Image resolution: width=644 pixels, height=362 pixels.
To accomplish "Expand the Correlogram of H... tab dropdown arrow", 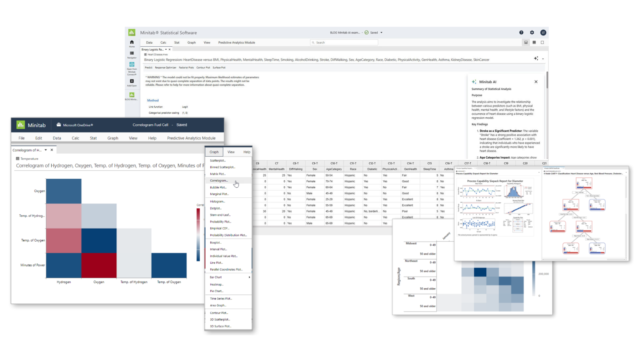I will click(x=46, y=150).
